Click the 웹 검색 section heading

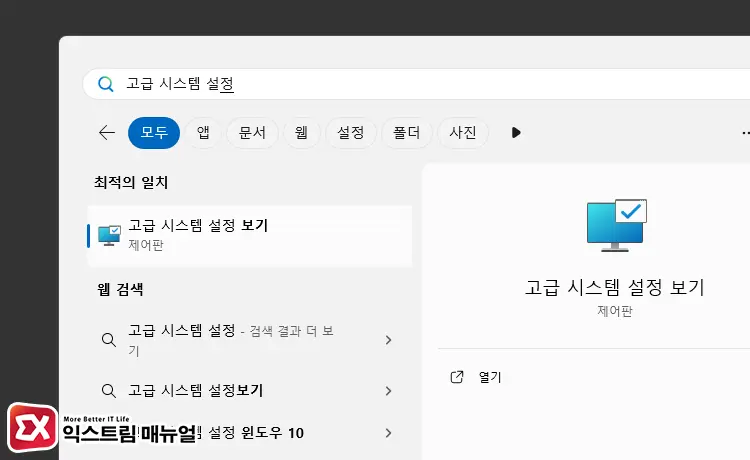(120, 289)
